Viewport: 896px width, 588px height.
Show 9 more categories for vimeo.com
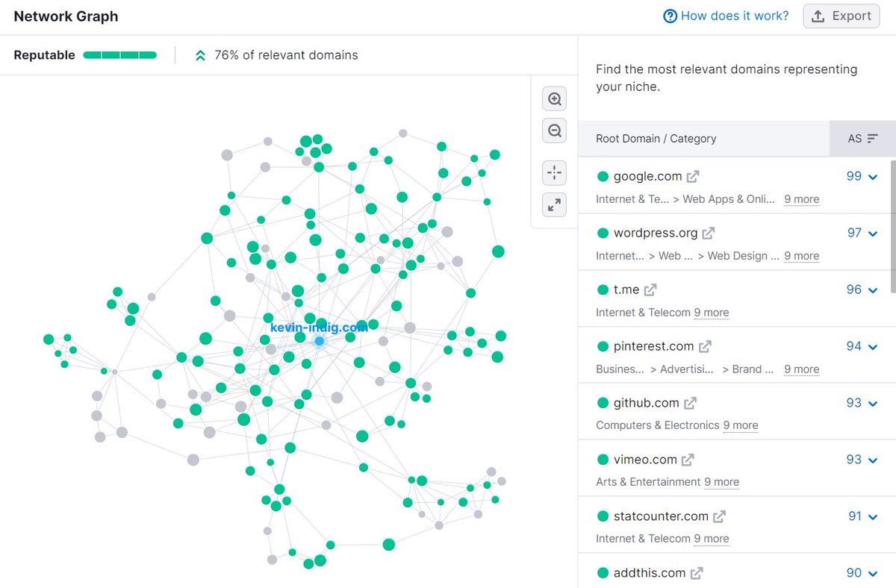point(722,481)
